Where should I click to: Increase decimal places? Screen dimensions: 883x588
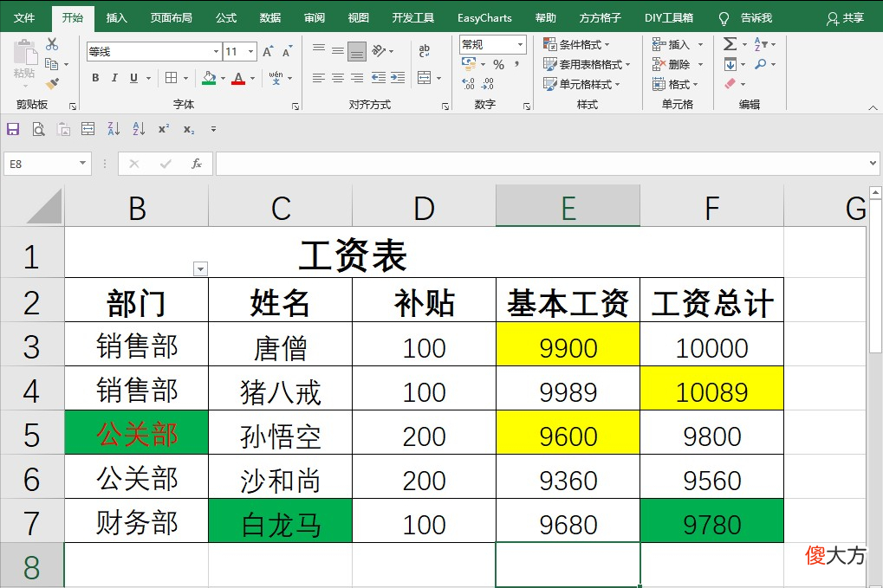469,84
